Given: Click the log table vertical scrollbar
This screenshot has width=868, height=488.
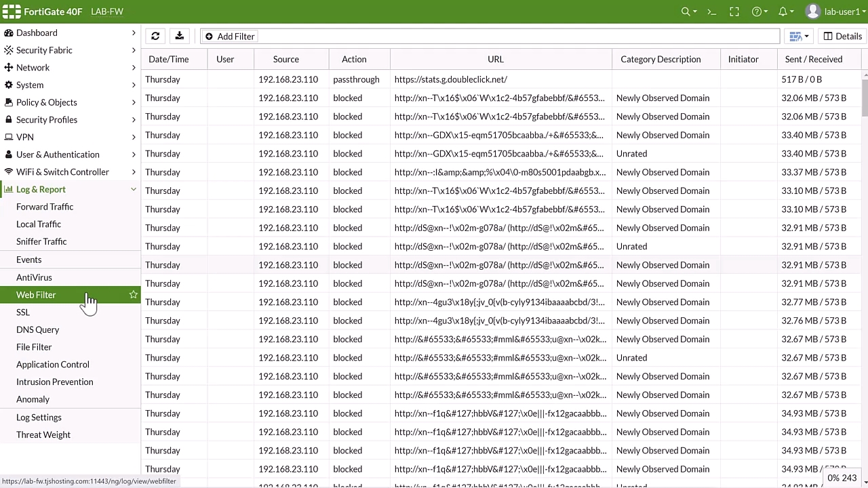Looking at the screenshot, I should pos(864,95).
